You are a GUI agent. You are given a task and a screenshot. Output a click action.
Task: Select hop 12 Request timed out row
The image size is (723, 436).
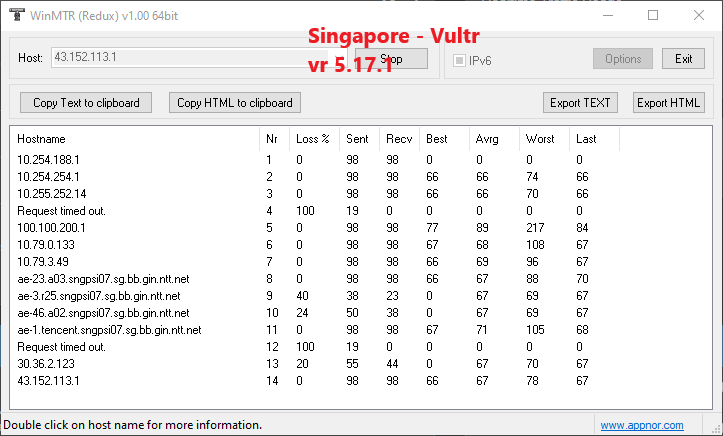coord(315,347)
